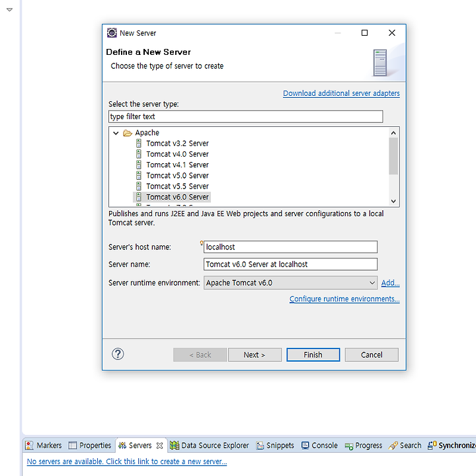The height and width of the screenshot is (476, 476).
Task: Close the Servers tab with its X
Action: coord(160,446)
